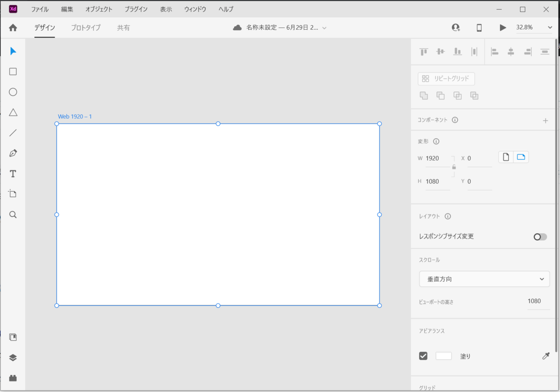Click the eyedropper color picker icon
The height and width of the screenshot is (392, 560).
[546, 356]
